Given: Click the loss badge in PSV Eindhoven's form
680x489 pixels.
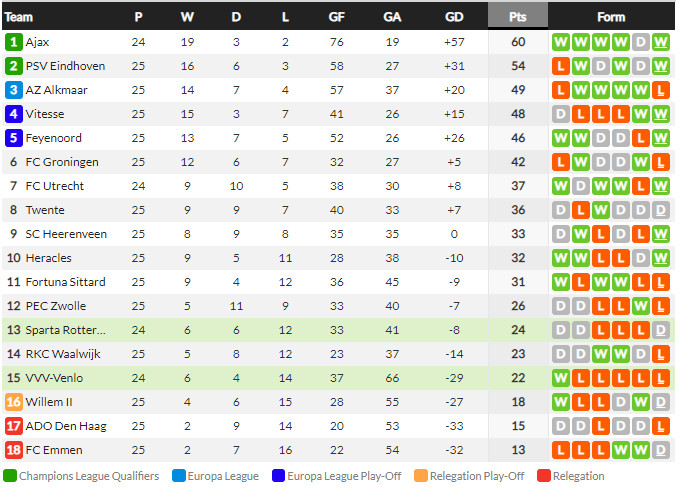Looking at the screenshot, I should 561,66.
